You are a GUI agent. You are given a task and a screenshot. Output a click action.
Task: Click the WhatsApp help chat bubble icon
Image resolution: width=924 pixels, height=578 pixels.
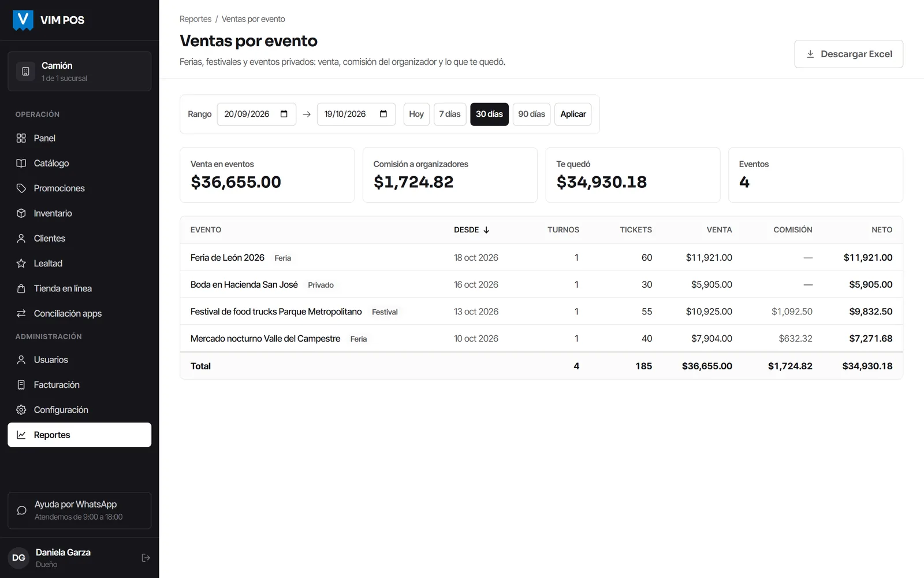21,510
